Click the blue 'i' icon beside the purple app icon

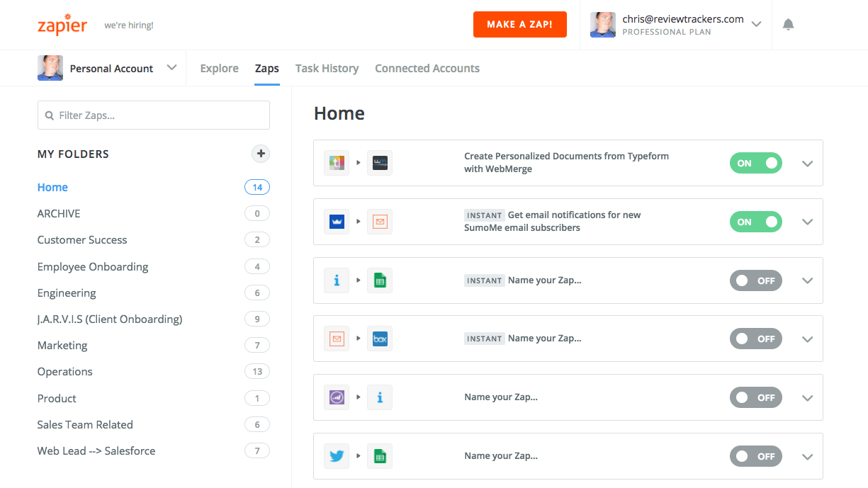tap(380, 397)
